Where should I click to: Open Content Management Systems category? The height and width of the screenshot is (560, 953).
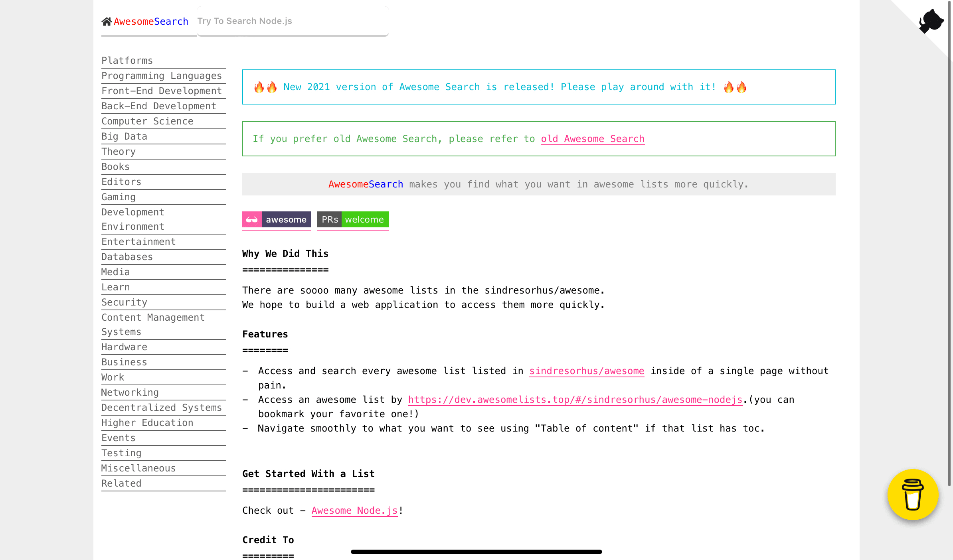coord(164,325)
